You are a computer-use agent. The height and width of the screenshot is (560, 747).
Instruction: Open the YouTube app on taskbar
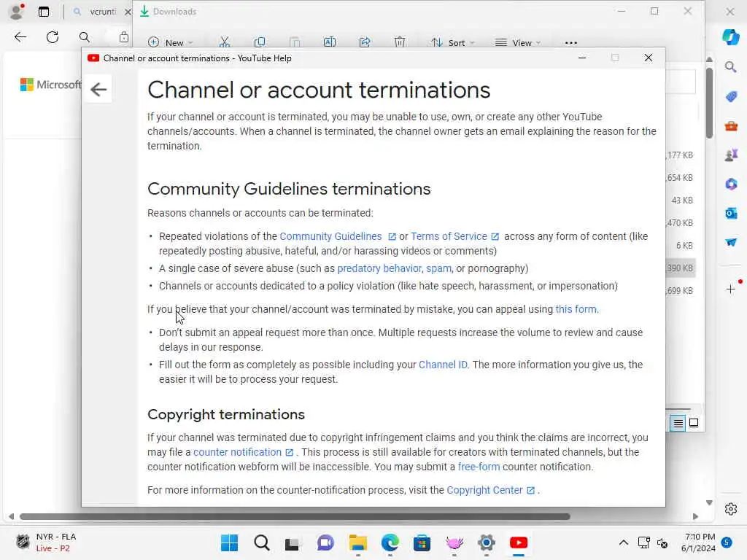click(x=519, y=542)
